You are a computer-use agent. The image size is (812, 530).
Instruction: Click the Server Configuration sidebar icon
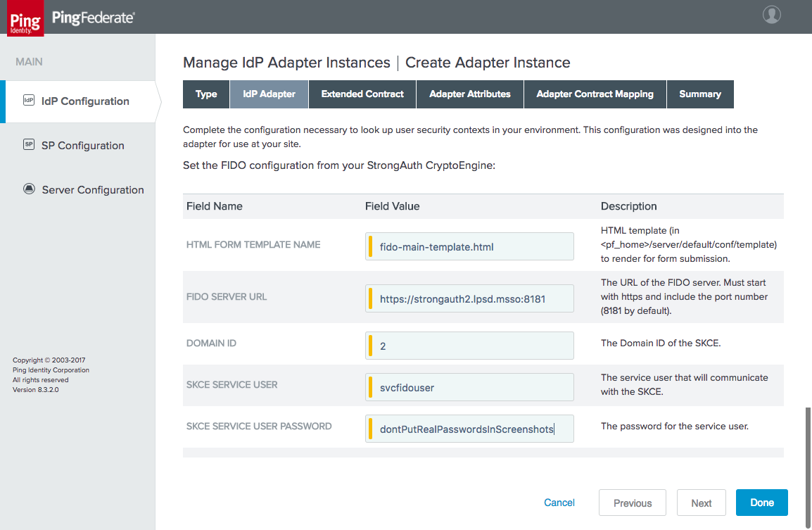pos(29,189)
